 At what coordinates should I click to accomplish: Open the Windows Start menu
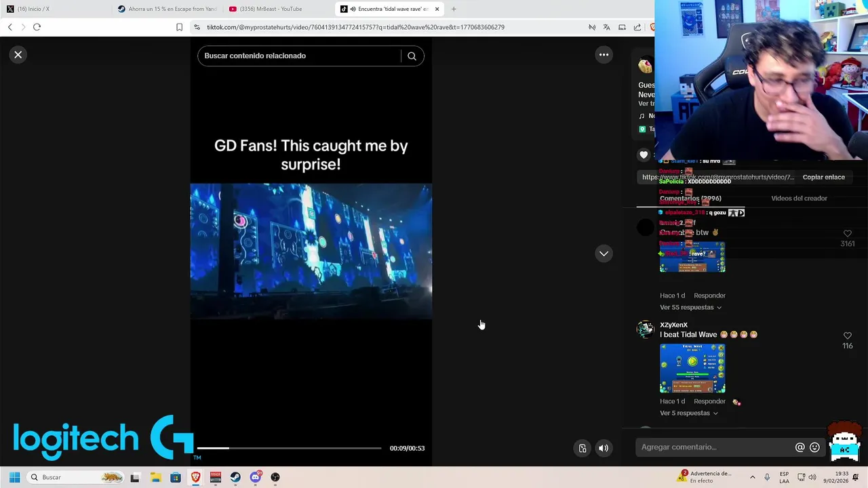click(14, 477)
